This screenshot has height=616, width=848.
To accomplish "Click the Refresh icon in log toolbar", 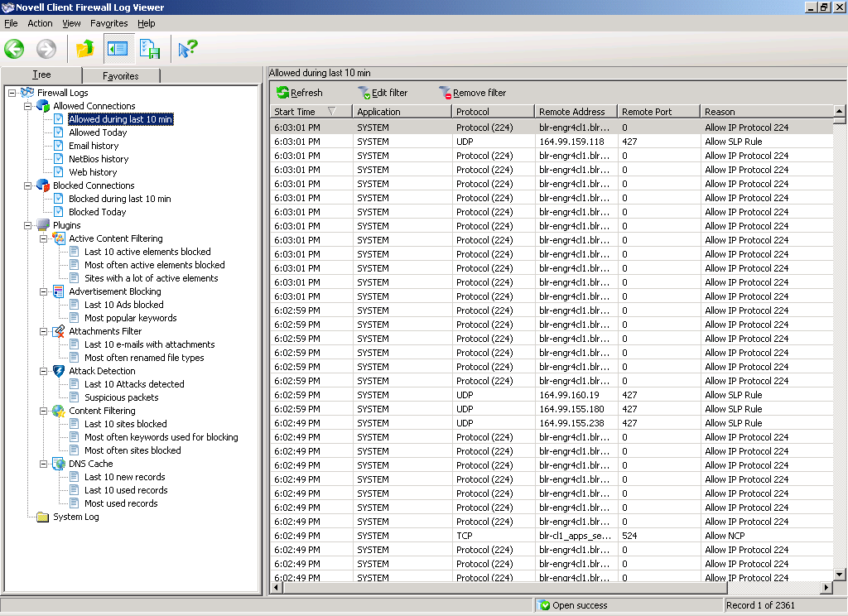I will (283, 93).
